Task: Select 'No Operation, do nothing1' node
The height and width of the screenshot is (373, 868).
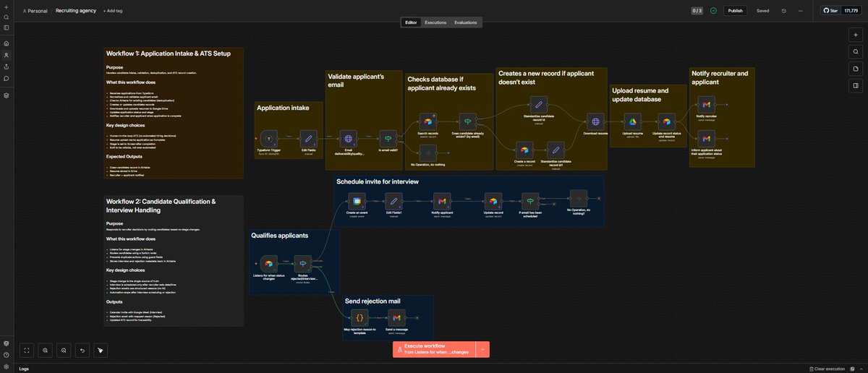Action: 578,199
